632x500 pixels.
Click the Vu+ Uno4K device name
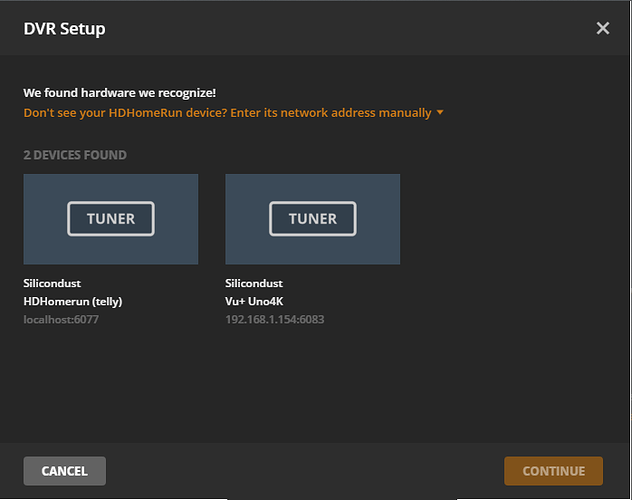pyautogui.click(x=254, y=301)
